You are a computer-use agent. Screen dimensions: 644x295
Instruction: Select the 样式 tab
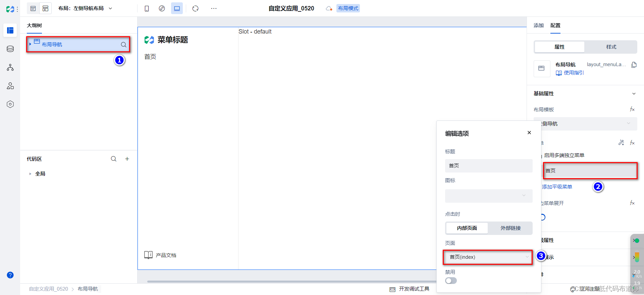tap(611, 47)
